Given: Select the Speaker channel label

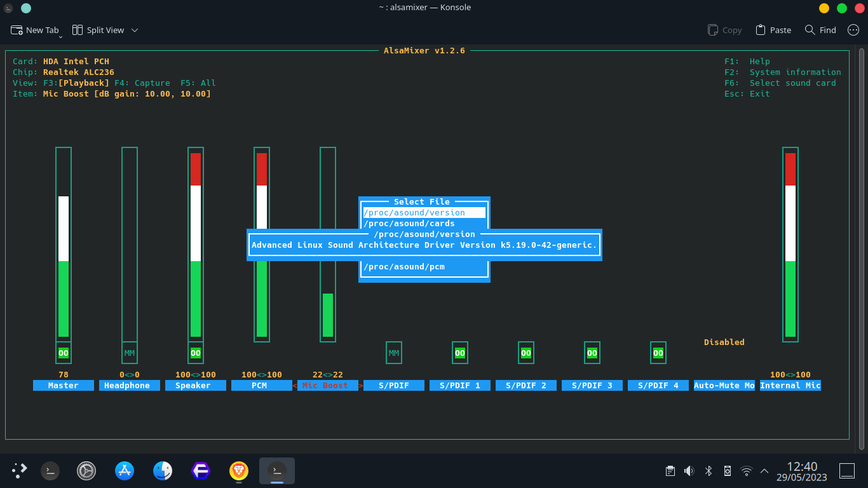Looking at the screenshot, I should 196,386.
